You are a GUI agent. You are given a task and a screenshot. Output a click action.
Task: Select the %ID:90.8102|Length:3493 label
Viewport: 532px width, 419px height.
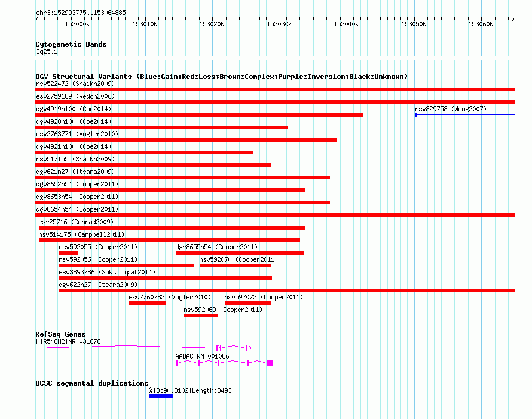click(190, 390)
